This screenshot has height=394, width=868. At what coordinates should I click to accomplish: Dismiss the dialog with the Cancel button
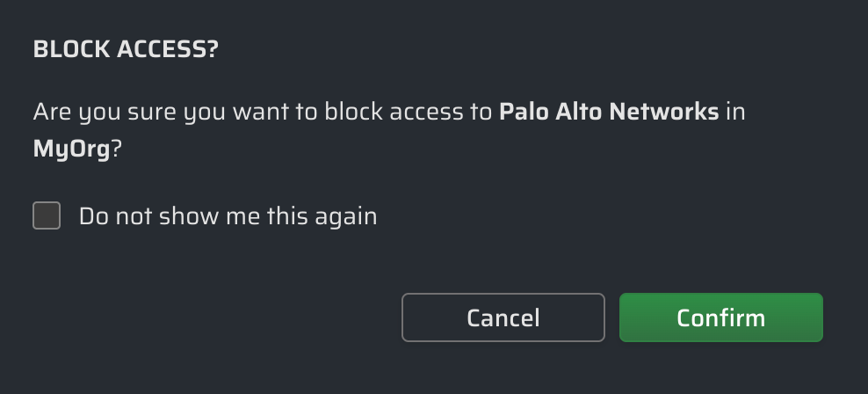click(503, 317)
